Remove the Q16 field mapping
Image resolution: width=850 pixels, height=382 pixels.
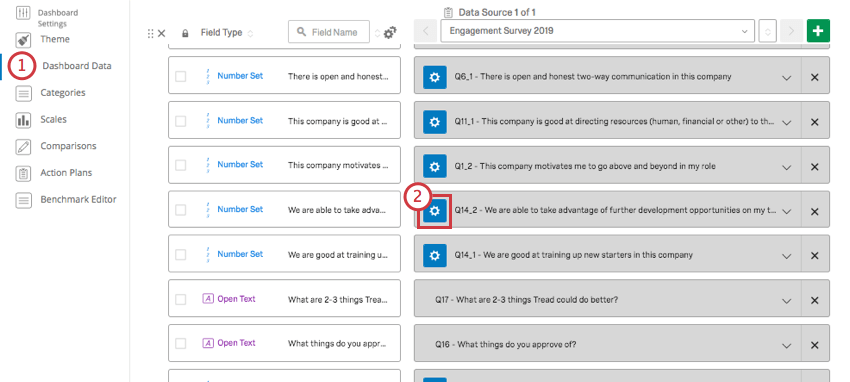click(814, 345)
